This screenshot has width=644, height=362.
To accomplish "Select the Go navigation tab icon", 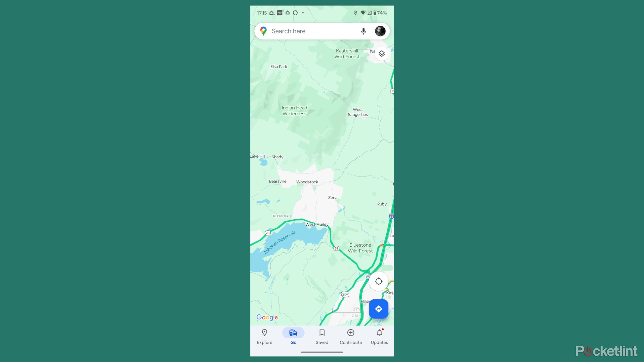I will (x=293, y=332).
